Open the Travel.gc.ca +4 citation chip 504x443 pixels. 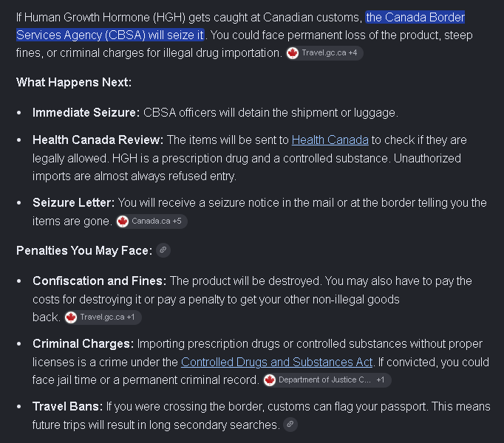tap(324, 53)
